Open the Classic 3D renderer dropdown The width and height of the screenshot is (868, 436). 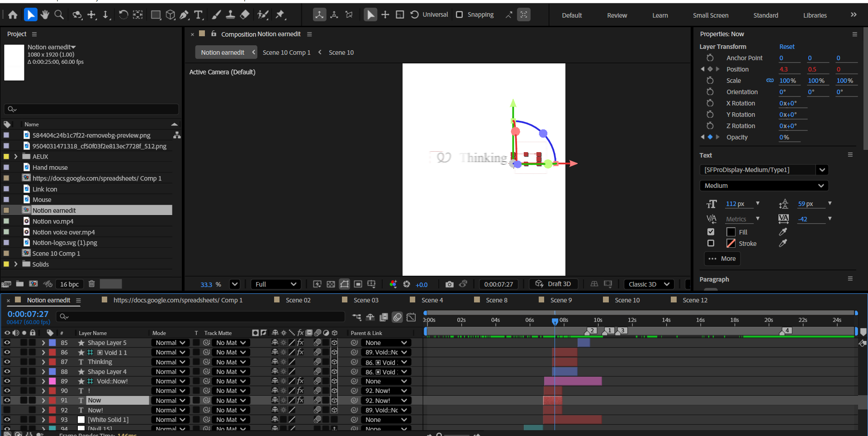[x=649, y=284]
